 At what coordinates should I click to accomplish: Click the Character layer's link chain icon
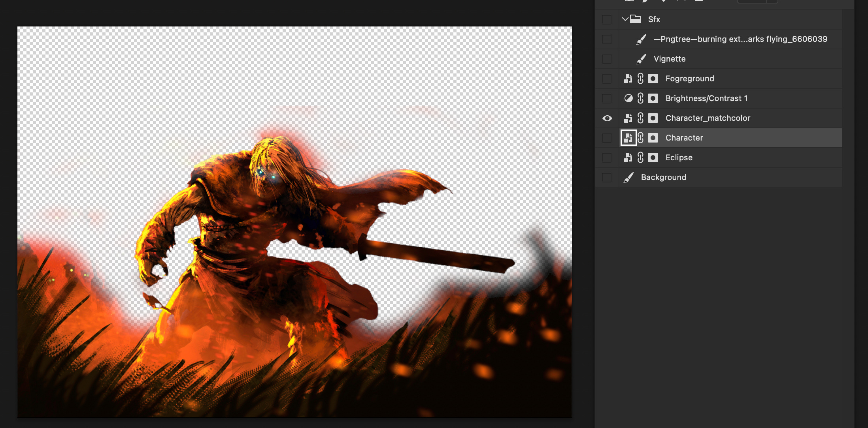pos(641,138)
